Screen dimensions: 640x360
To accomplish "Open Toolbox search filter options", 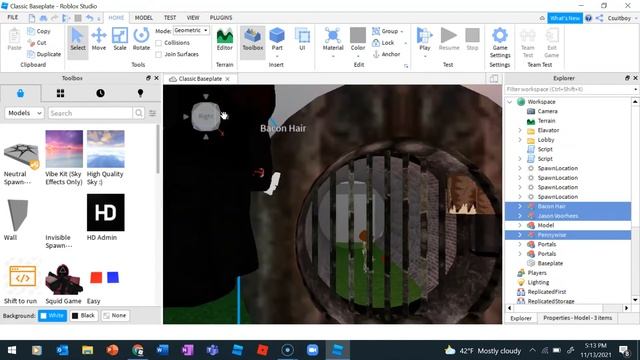I will tap(152, 113).
